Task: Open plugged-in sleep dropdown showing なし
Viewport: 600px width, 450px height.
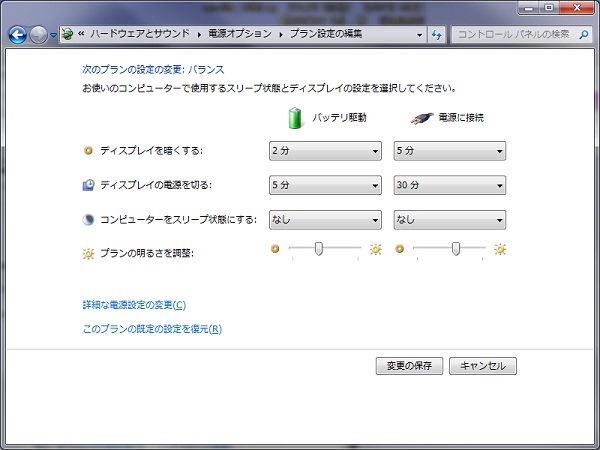Action: click(450, 220)
